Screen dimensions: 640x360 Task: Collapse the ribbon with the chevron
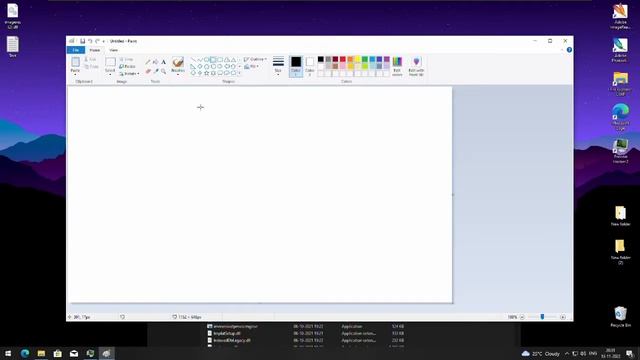[x=562, y=50]
